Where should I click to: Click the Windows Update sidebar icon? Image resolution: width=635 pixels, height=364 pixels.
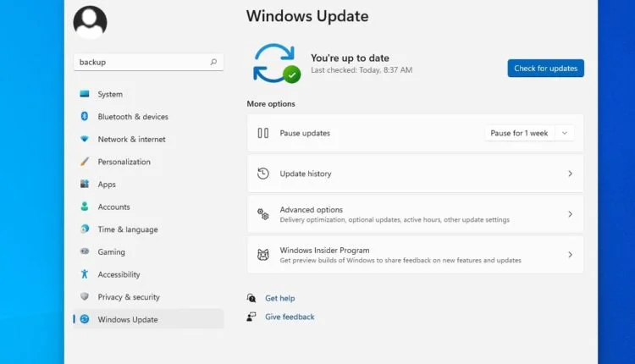coord(84,319)
